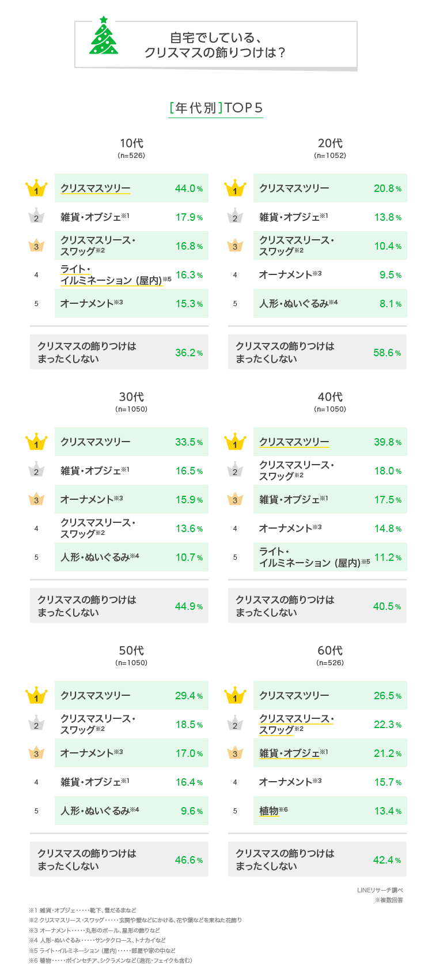Select the underlined 植物 entry in 60代

pos(269,811)
